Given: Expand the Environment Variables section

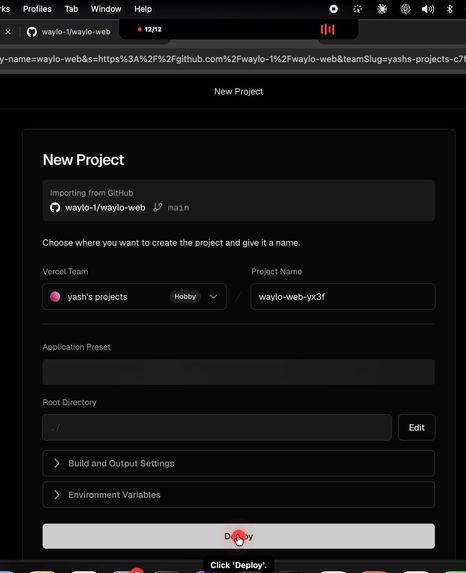Looking at the screenshot, I should [x=238, y=495].
